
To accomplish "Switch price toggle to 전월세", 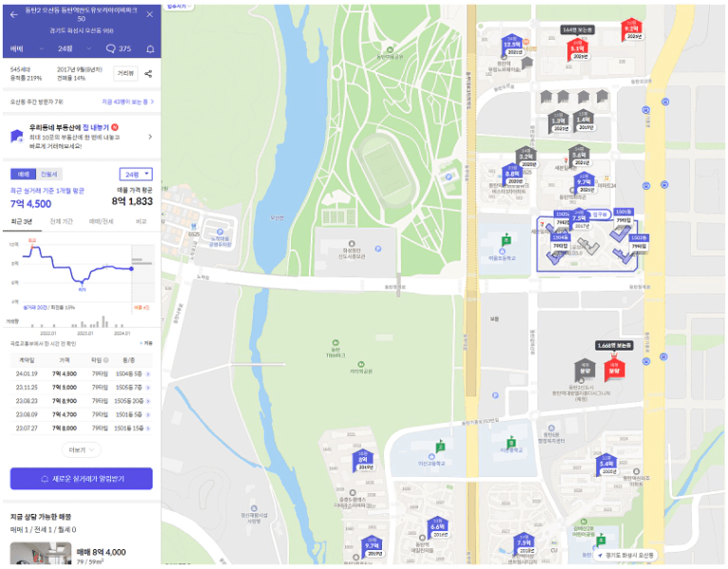I will pos(48,175).
